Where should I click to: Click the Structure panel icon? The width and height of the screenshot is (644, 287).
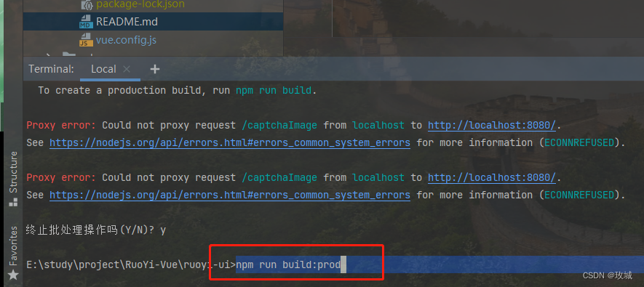(13, 202)
